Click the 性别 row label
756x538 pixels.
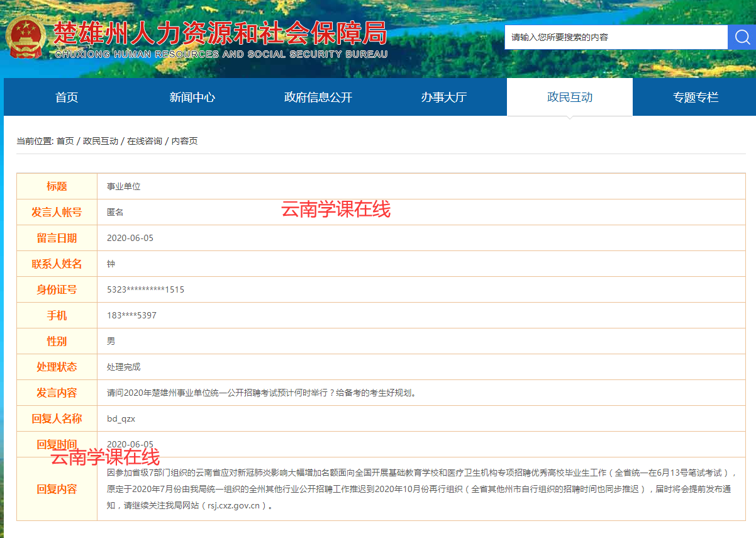[x=57, y=341]
